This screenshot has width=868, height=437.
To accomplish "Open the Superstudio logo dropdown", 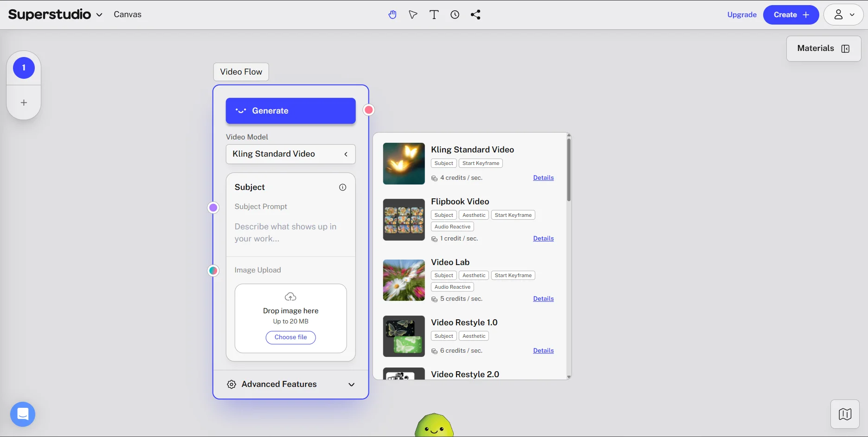I will tap(55, 14).
